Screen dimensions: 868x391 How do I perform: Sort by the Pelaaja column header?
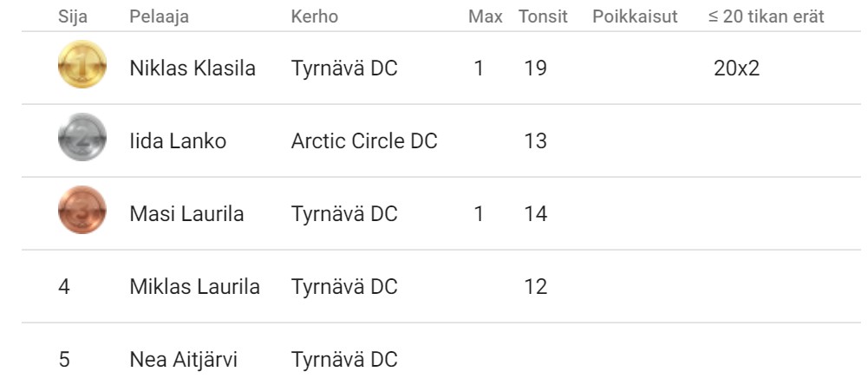click(159, 16)
